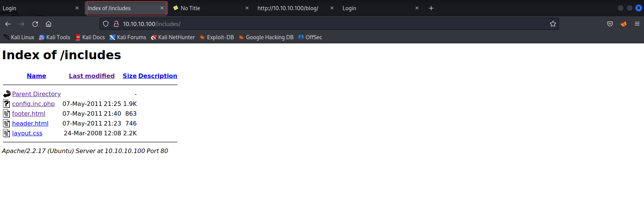Image resolution: width=644 pixels, height=213 pixels.
Task: Sort listing by Name column
Action: click(x=36, y=76)
